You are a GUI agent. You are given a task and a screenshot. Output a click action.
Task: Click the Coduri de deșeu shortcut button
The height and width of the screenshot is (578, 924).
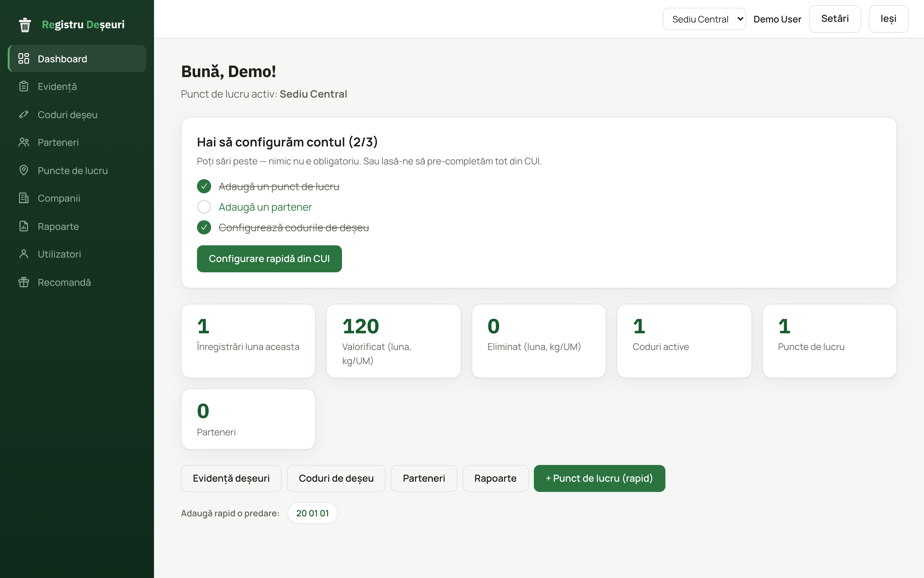[x=336, y=478]
